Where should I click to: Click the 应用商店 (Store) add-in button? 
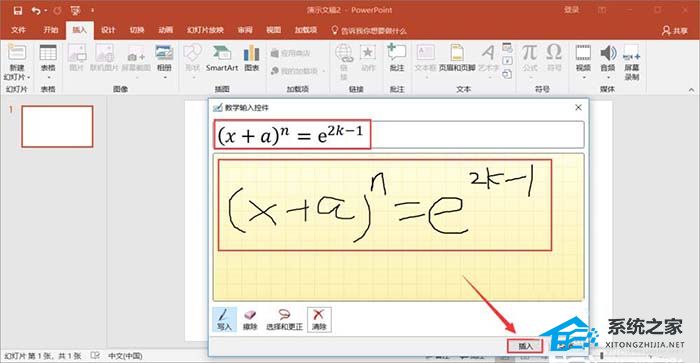(x=290, y=53)
